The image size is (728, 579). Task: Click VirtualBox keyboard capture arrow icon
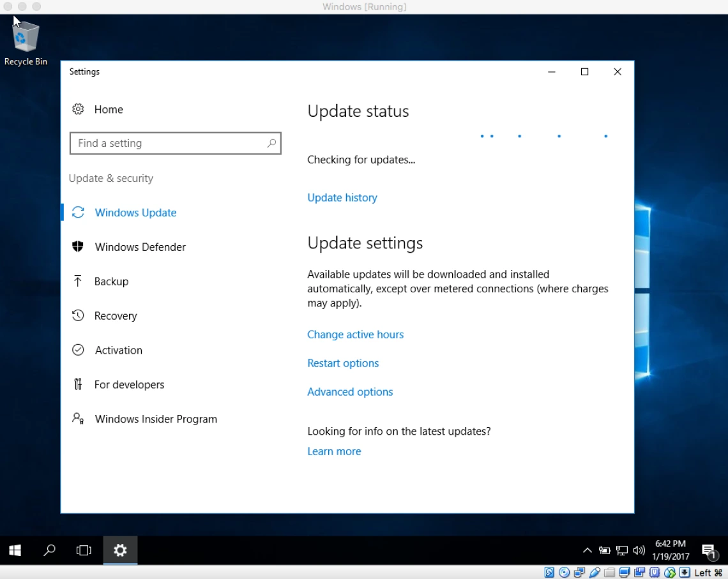[x=685, y=573]
